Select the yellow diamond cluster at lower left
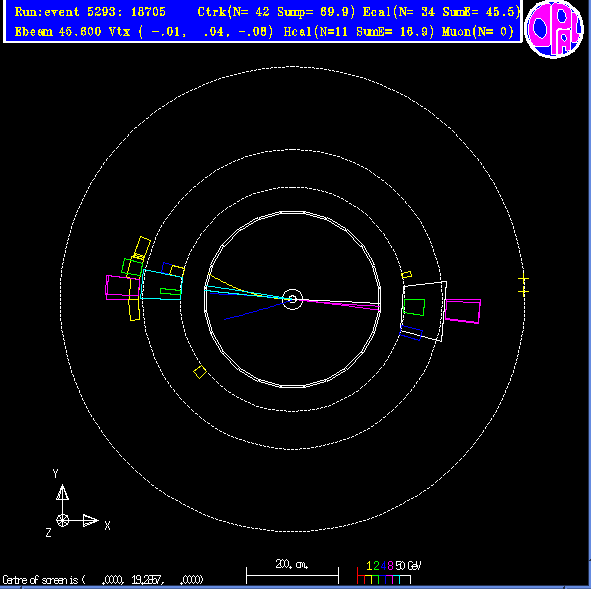Image resolution: width=591 pixels, height=589 pixels. (x=200, y=372)
